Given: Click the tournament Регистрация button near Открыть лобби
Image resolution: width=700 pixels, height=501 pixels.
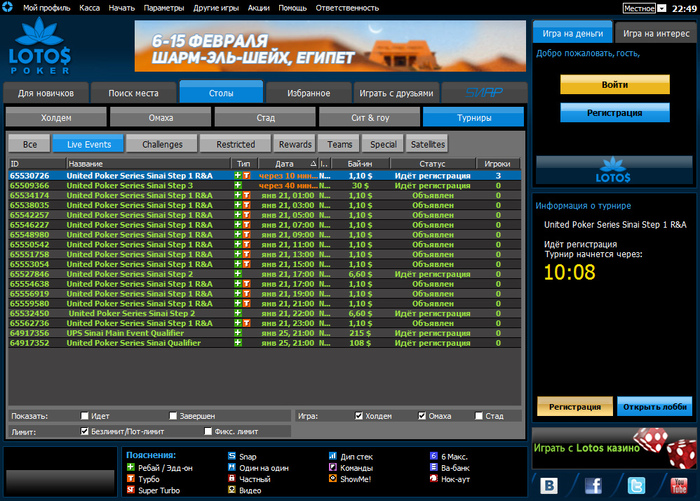Looking at the screenshot, I should pyautogui.click(x=575, y=406).
